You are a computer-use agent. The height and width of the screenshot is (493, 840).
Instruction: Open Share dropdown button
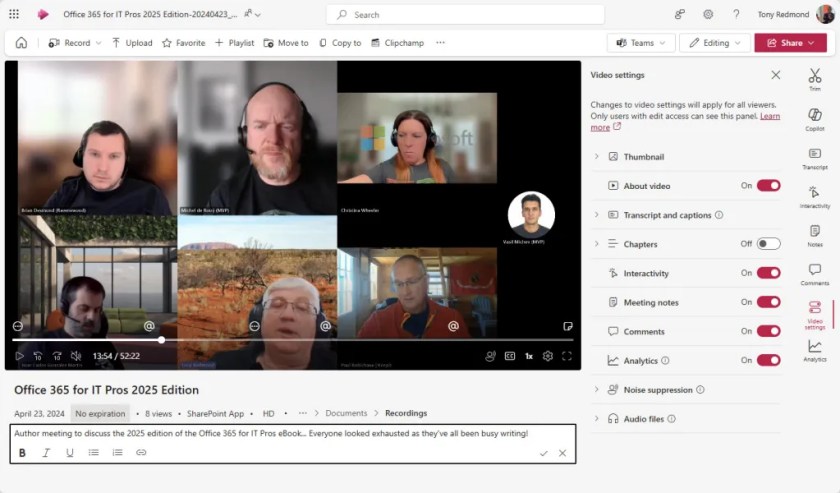(x=790, y=43)
